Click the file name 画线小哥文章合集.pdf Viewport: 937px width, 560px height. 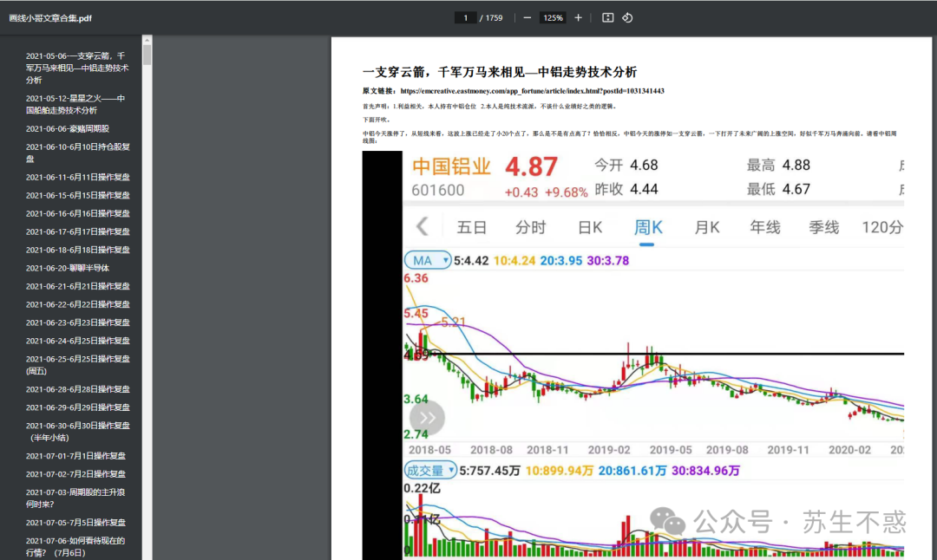[x=50, y=18]
